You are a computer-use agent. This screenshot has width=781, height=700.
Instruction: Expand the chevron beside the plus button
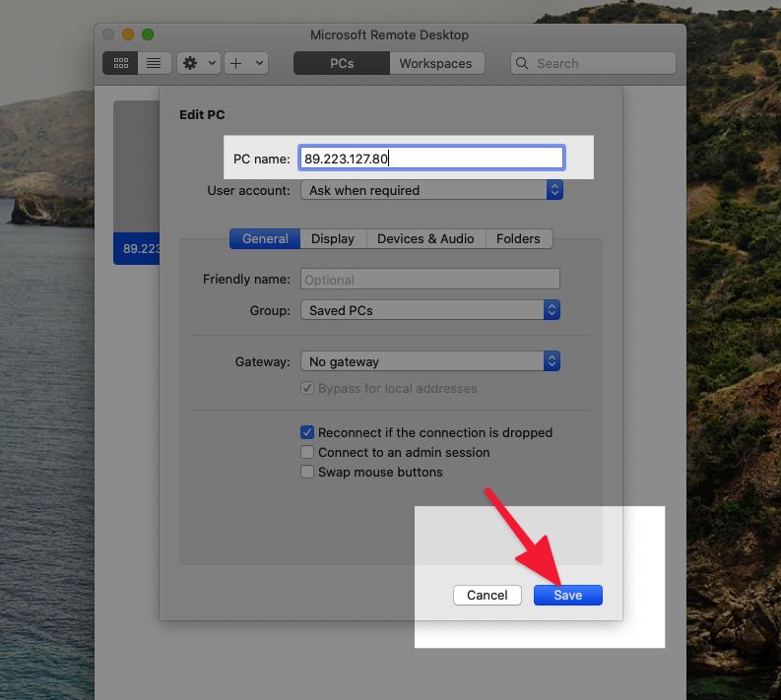[x=259, y=63]
